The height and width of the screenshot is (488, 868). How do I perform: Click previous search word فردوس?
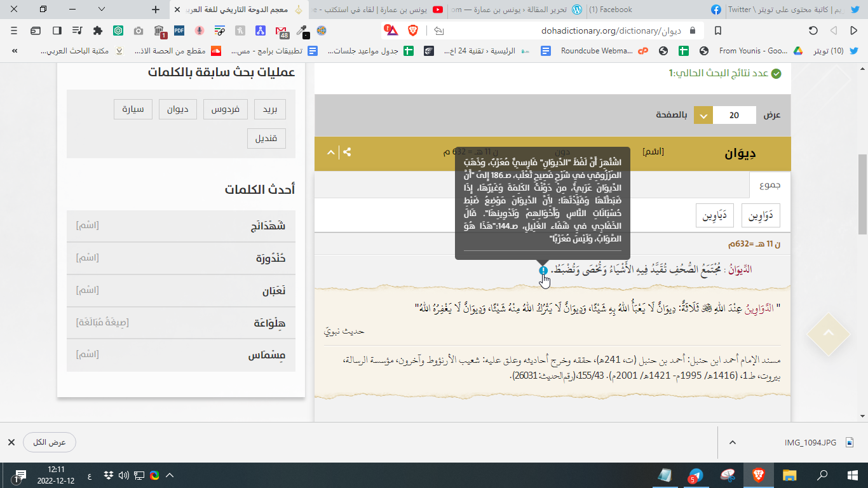coord(226,109)
